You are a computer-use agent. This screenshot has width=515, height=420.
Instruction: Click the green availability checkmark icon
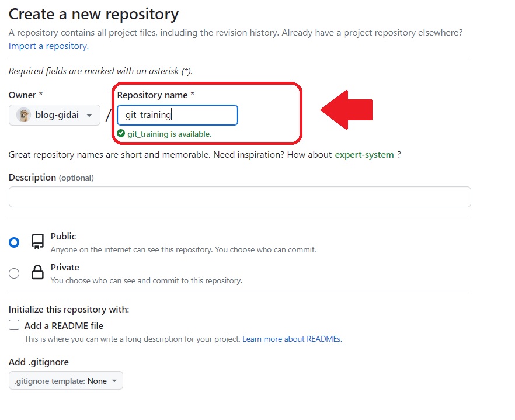[x=121, y=134]
